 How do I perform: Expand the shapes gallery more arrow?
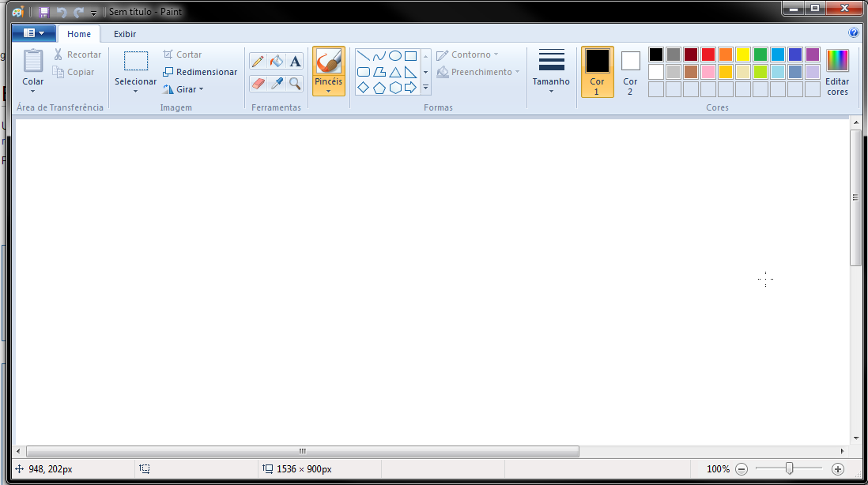[425, 88]
